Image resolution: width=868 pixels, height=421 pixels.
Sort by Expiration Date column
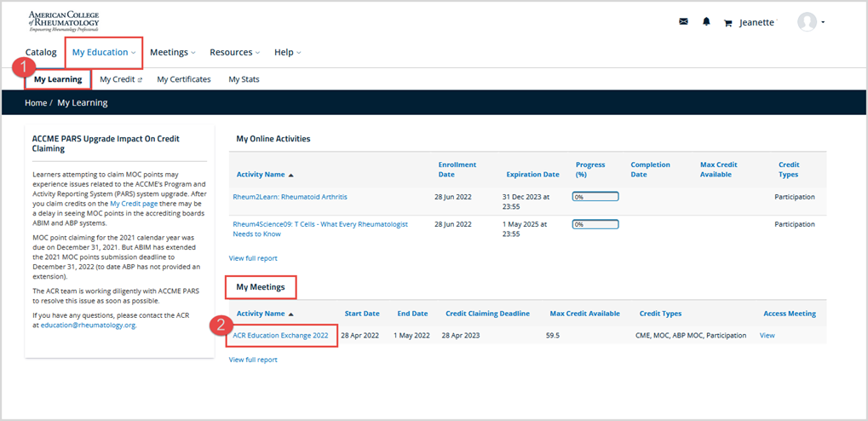(532, 175)
